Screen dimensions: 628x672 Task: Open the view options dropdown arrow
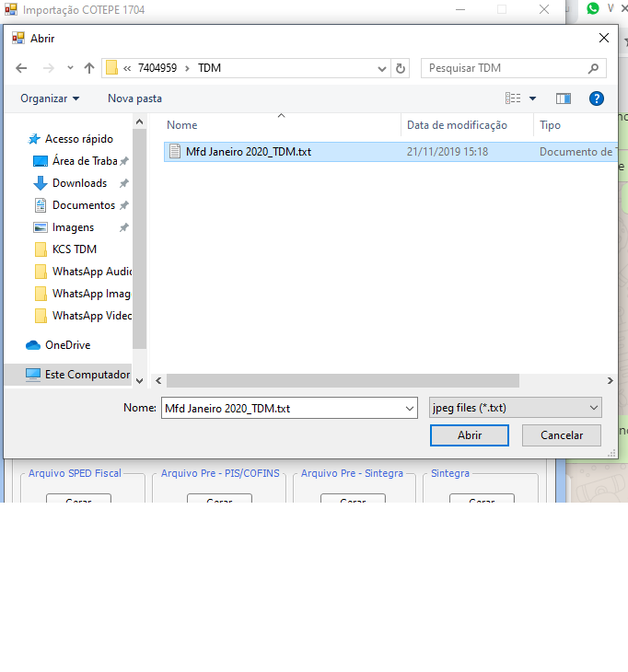tap(532, 98)
